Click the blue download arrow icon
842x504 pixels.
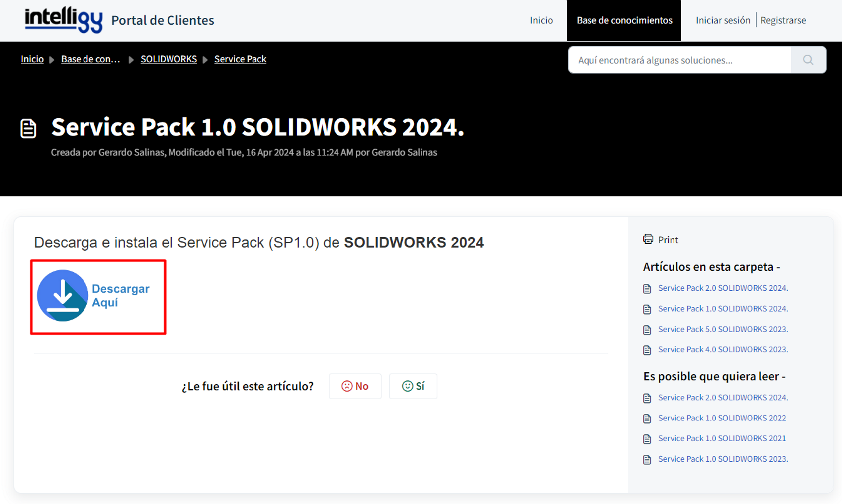pyautogui.click(x=63, y=295)
